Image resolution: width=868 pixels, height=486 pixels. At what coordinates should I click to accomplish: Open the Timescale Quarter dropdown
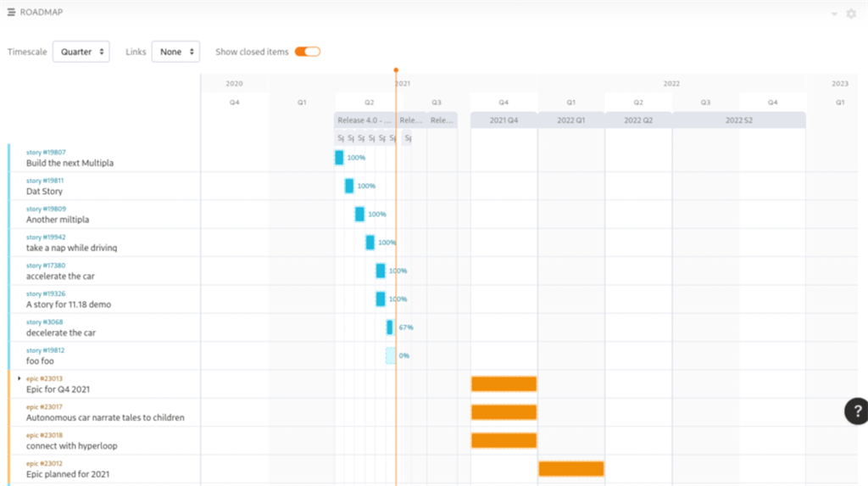tap(81, 52)
